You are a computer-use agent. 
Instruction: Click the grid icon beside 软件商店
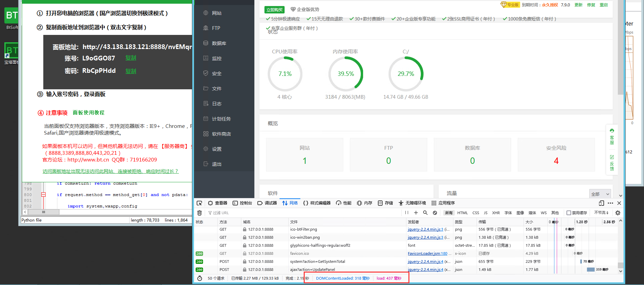click(206, 134)
